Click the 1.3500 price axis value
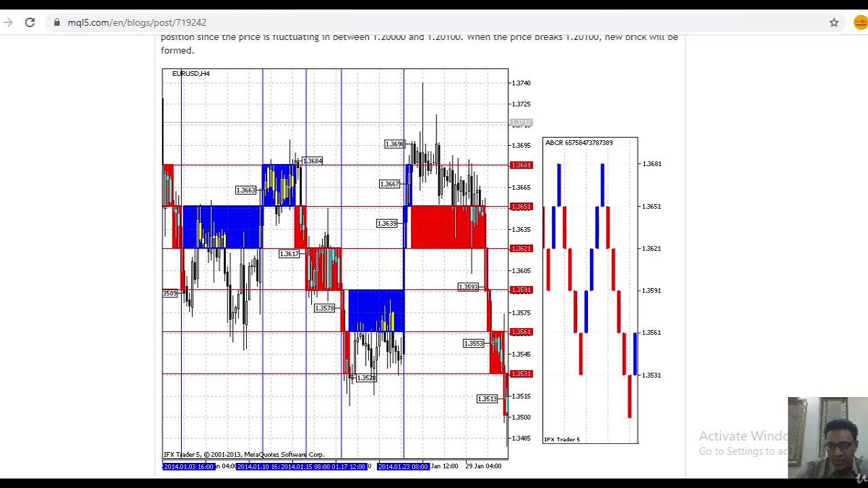The height and width of the screenshot is (488, 868). (x=521, y=417)
